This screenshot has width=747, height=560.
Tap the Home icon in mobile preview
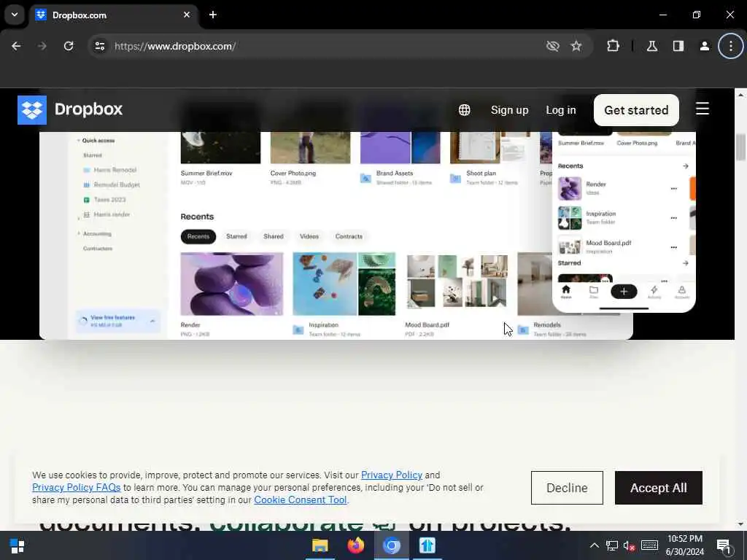[x=566, y=292]
